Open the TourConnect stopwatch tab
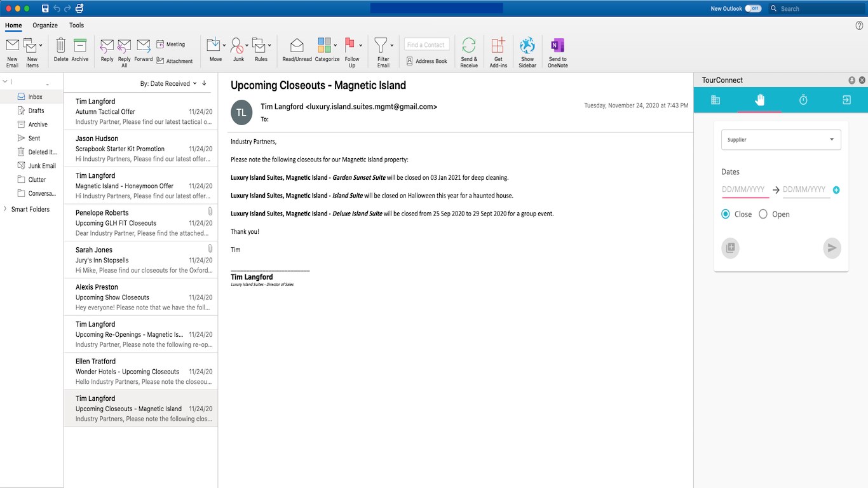The width and height of the screenshot is (868, 488). point(803,100)
